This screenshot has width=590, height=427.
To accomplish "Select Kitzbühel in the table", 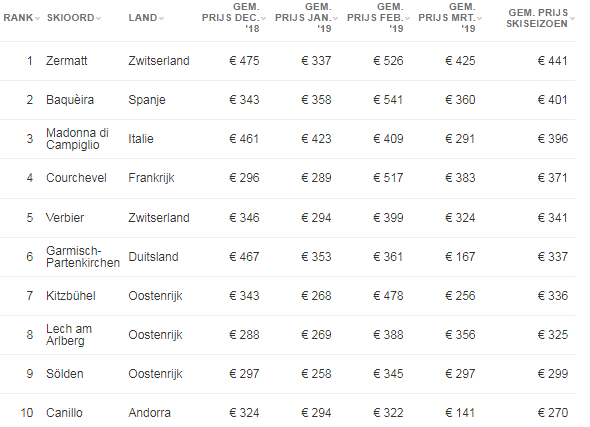I will [71, 296].
